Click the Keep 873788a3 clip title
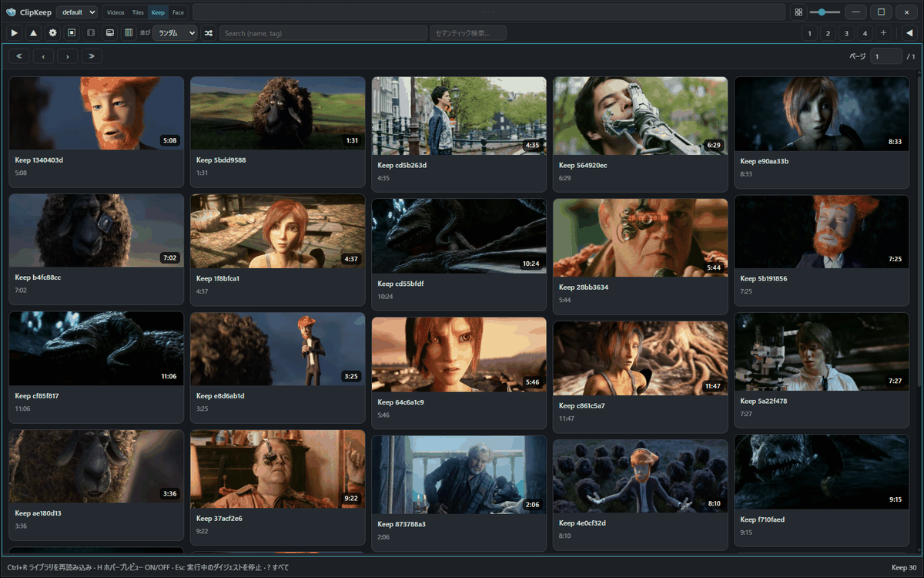Viewport: 924px width, 578px height. (x=402, y=524)
